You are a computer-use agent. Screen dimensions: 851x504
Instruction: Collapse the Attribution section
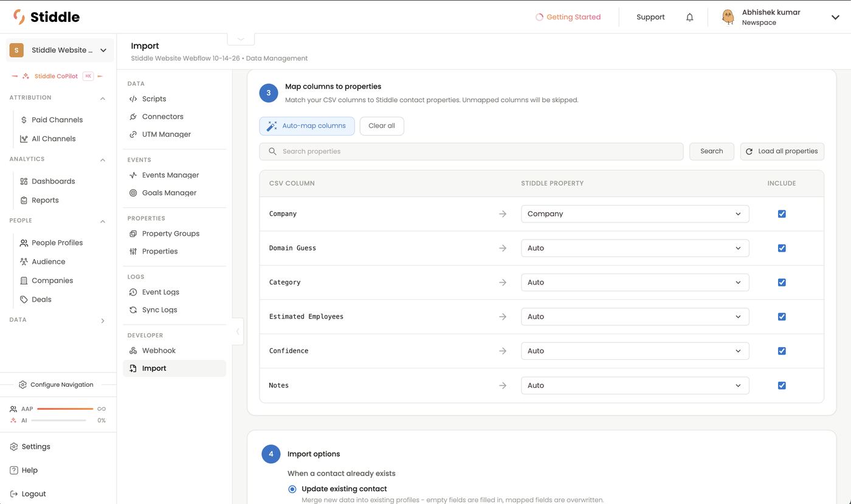click(102, 98)
